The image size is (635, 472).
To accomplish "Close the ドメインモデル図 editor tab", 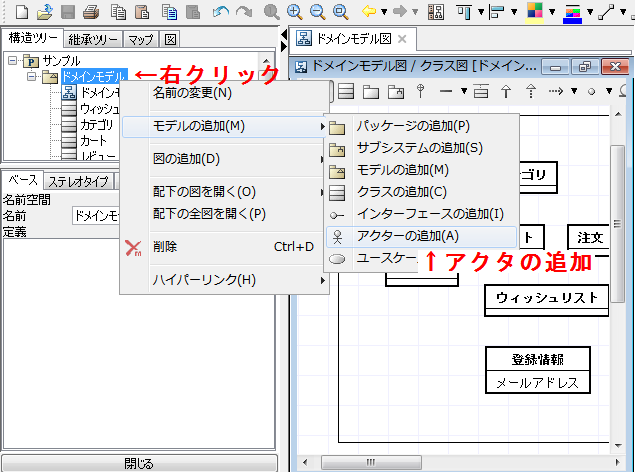I will (401, 40).
